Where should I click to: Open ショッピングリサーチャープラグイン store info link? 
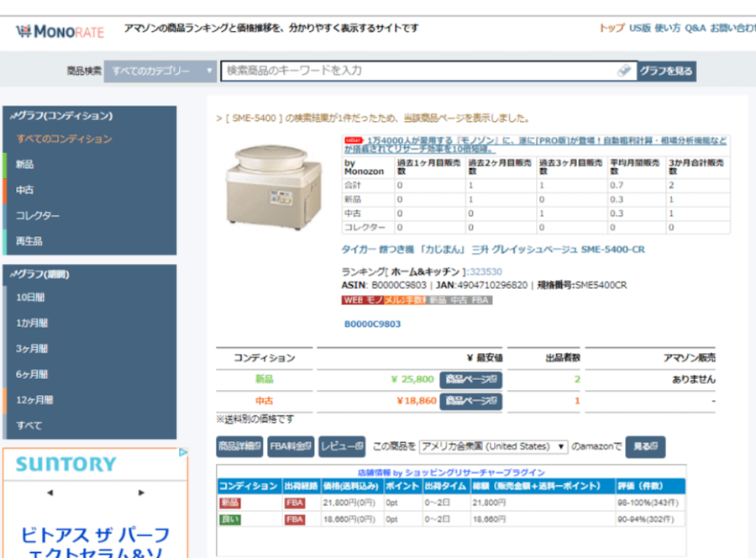tap(451, 472)
